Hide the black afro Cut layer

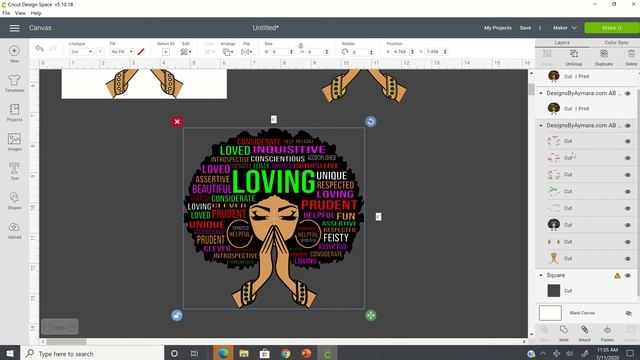coord(628,225)
